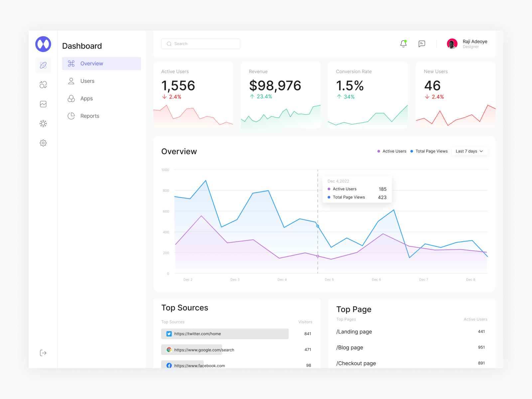This screenshot has height=399, width=532.
Task: Click the Active Users purple data point marker
Action: (x=318, y=256)
